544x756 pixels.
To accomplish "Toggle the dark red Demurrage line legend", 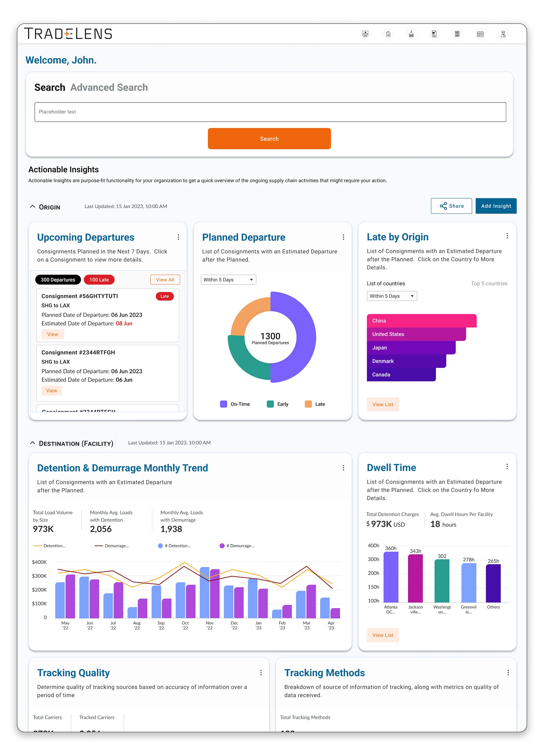I will click(x=112, y=546).
